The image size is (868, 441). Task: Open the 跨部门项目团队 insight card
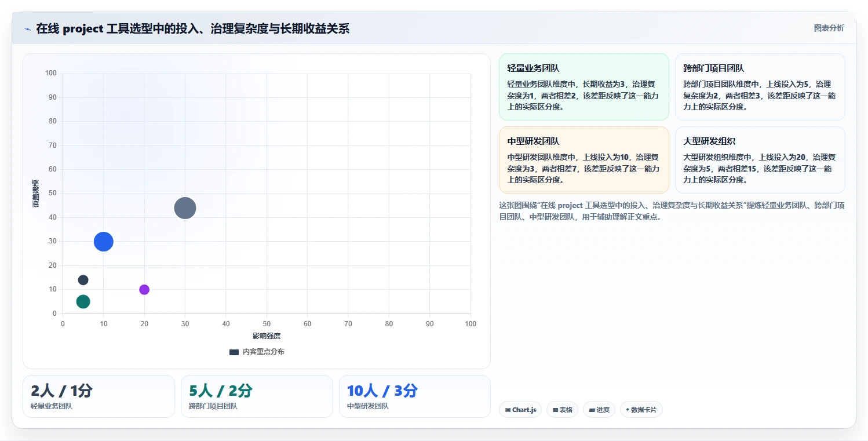click(760, 87)
